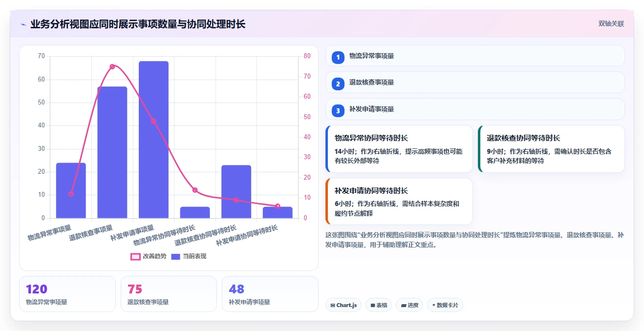Click the tallest bar 补发申请事项量
This screenshot has width=644, height=331.
[x=153, y=140]
